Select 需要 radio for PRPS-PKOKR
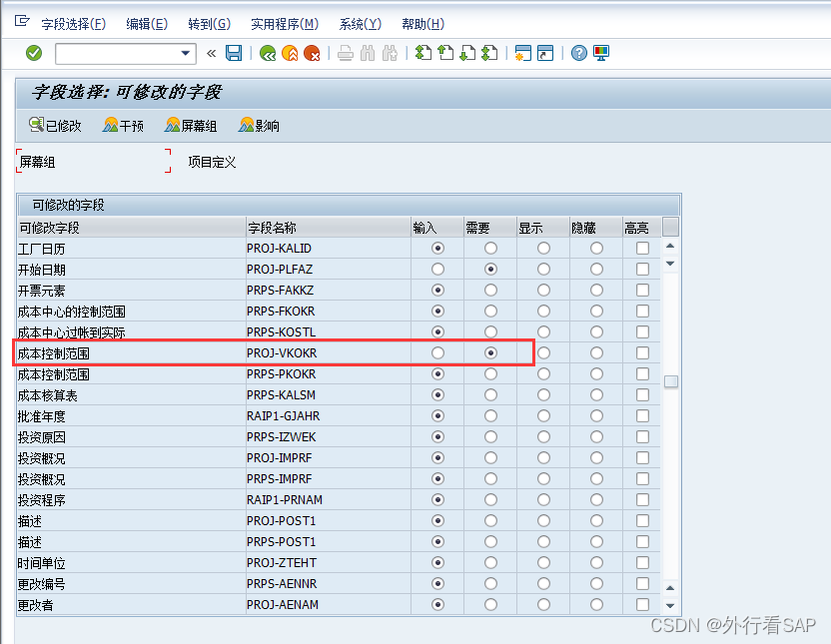Screen dimensions: 831x644 [x=490, y=373]
